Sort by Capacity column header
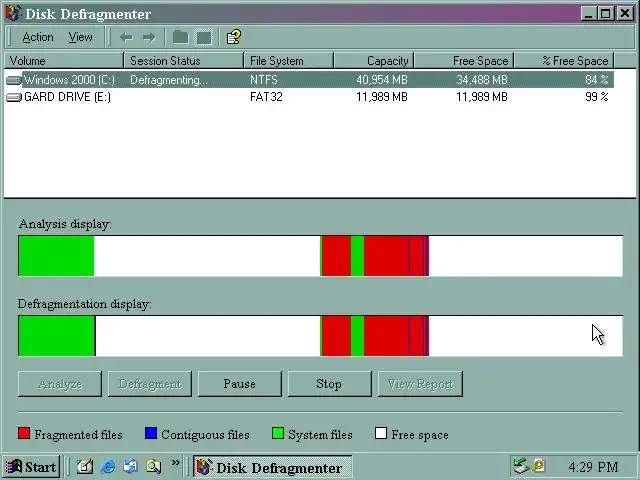 [374, 61]
